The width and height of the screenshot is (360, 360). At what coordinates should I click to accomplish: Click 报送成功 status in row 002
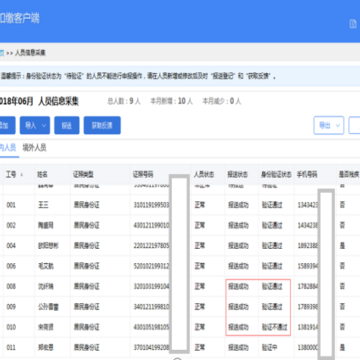pos(238,226)
